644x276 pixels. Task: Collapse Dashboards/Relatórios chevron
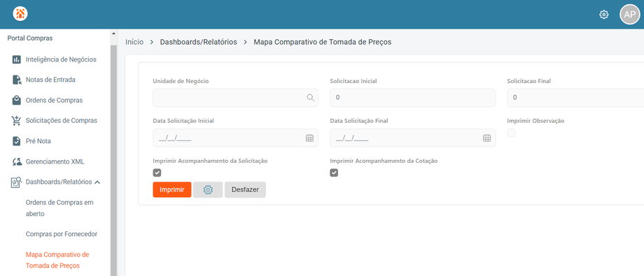pyautogui.click(x=97, y=182)
